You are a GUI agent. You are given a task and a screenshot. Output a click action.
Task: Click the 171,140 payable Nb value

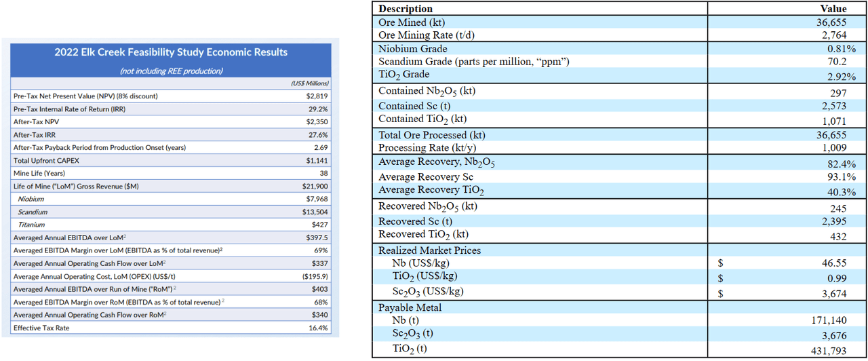829,320
